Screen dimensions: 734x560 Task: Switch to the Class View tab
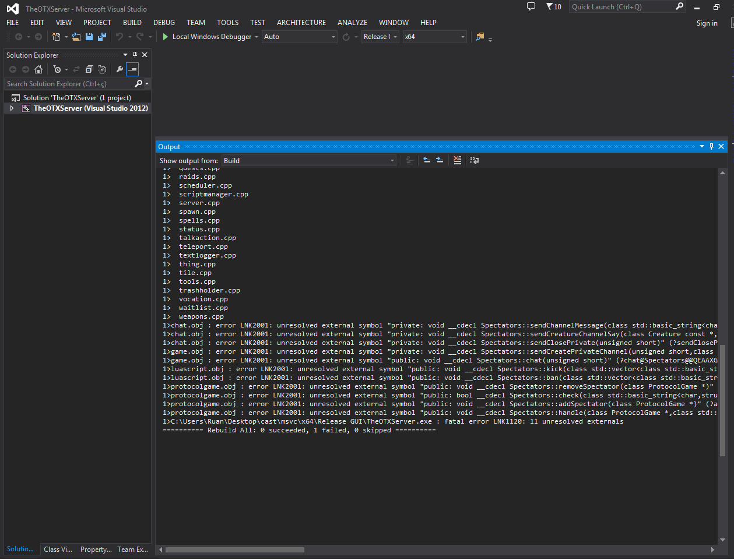click(x=58, y=550)
